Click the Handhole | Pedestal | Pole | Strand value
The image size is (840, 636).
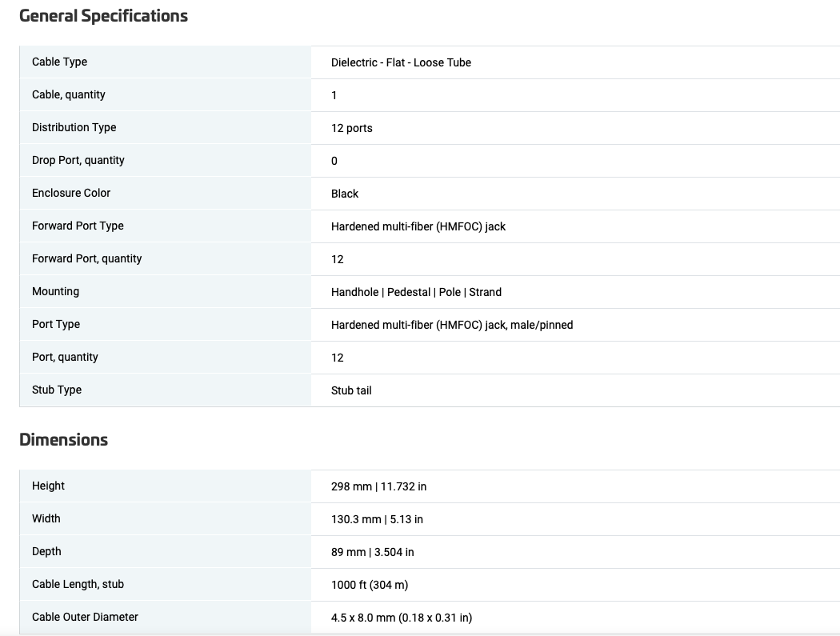[416, 292]
